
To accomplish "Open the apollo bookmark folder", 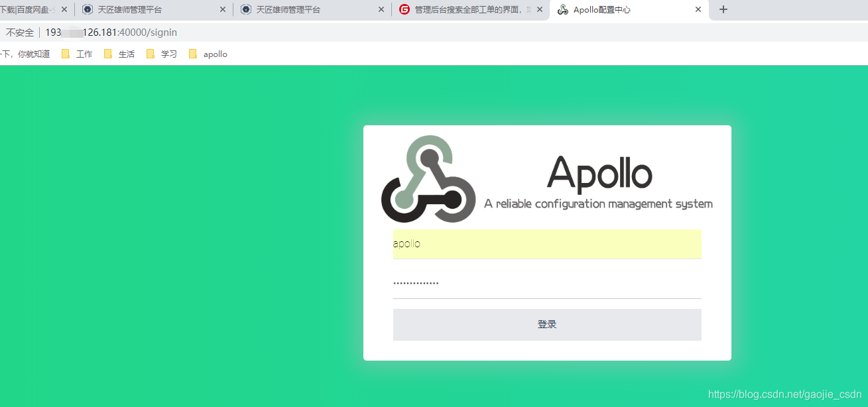I will click(x=208, y=54).
